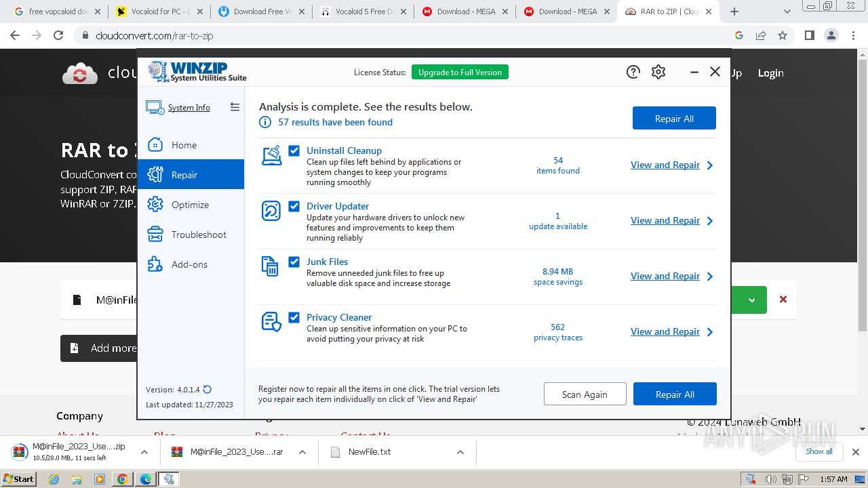Open WinZip help question mark icon
Image resolution: width=868 pixels, height=488 pixels.
(x=633, y=72)
